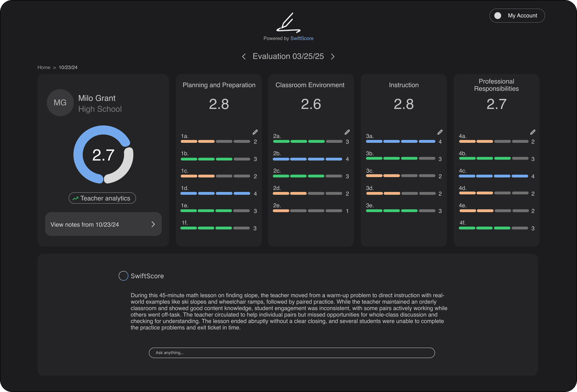Open Teacher analytics
Image resolution: width=577 pixels, height=392 pixels.
click(x=102, y=198)
